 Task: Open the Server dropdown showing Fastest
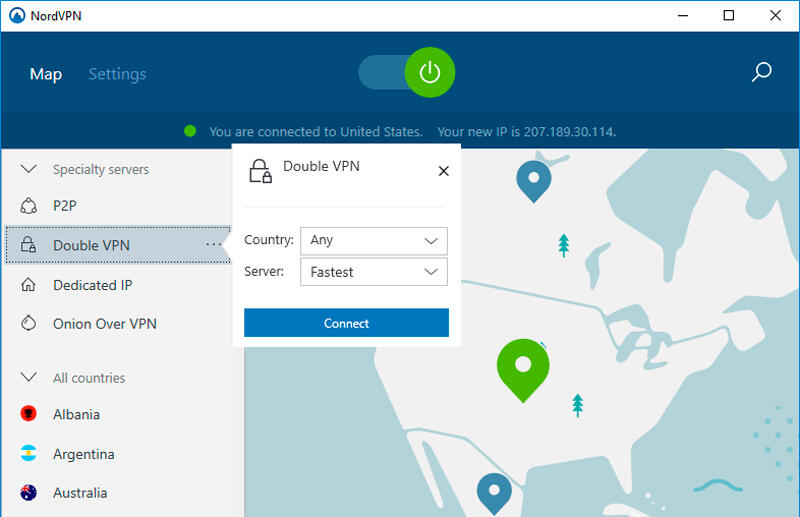374,272
